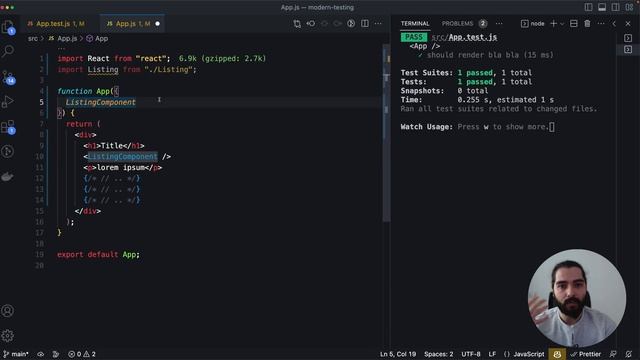Open Source Control view with 14 badge
Screen dimensions: 640x360
[8, 77]
